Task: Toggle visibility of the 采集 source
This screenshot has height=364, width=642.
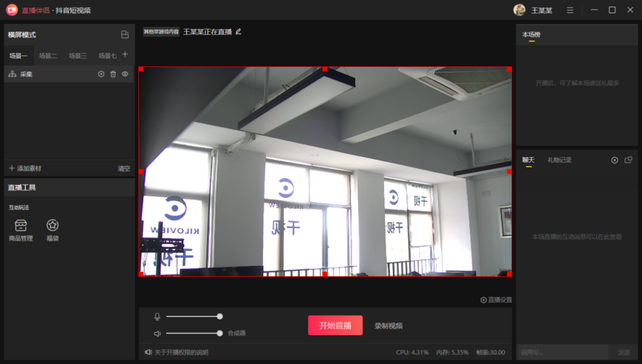Action: 125,74
